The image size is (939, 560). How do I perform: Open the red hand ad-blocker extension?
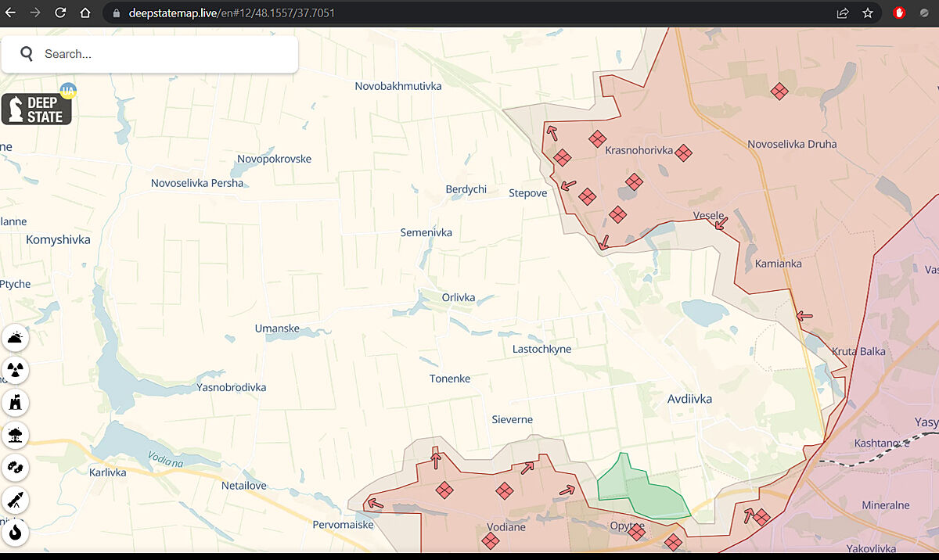tap(900, 13)
